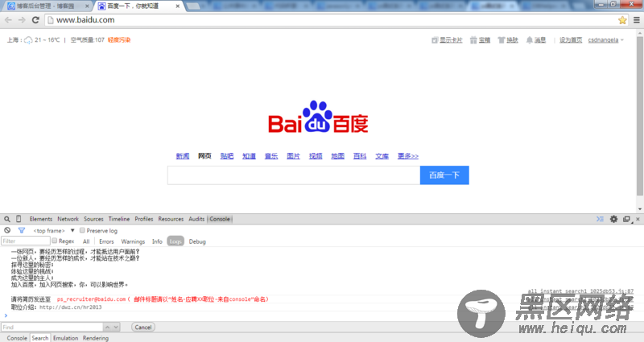Select the Logs level filter
This screenshot has height=342, width=644.
(175, 241)
